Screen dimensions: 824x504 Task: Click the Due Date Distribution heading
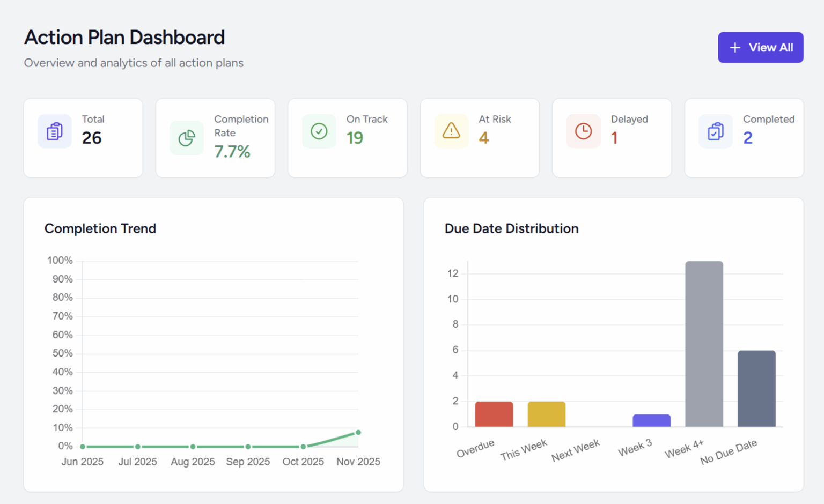tap(511, 228)
